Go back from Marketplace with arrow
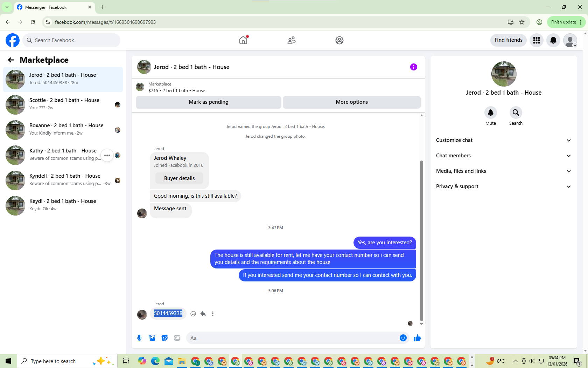Viewport: 588px width, 368px height. pos(11,60)
